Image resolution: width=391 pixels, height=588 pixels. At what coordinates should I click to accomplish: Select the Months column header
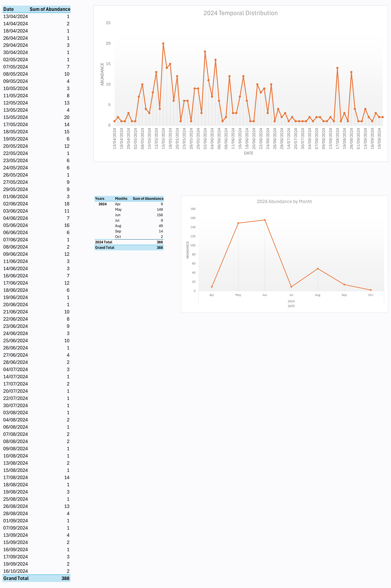[121, 199]
